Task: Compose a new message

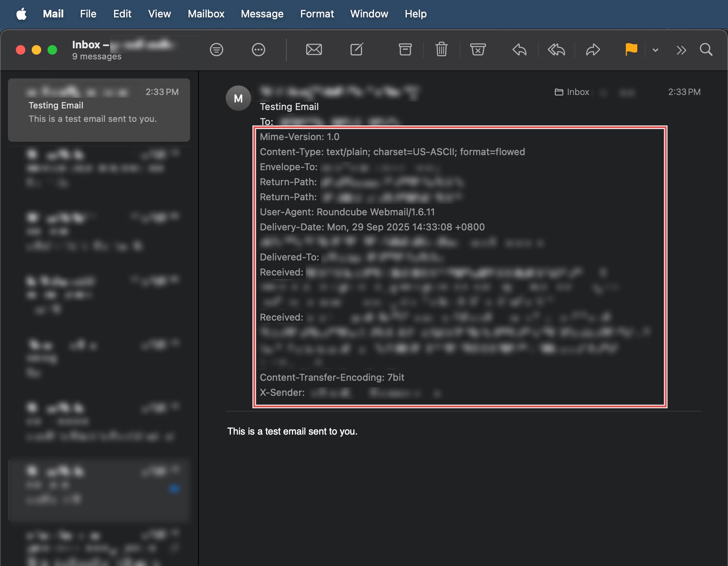Action: click(x=356, y=50)
